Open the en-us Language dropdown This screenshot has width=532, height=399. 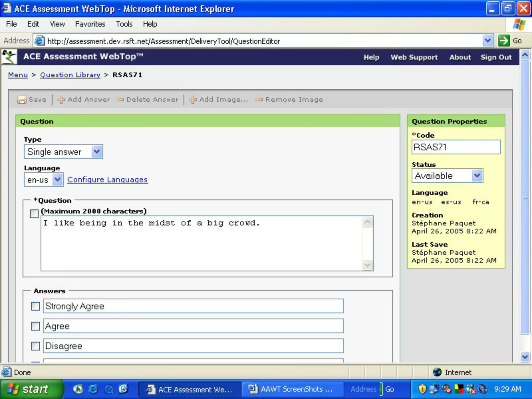[58, 180]
